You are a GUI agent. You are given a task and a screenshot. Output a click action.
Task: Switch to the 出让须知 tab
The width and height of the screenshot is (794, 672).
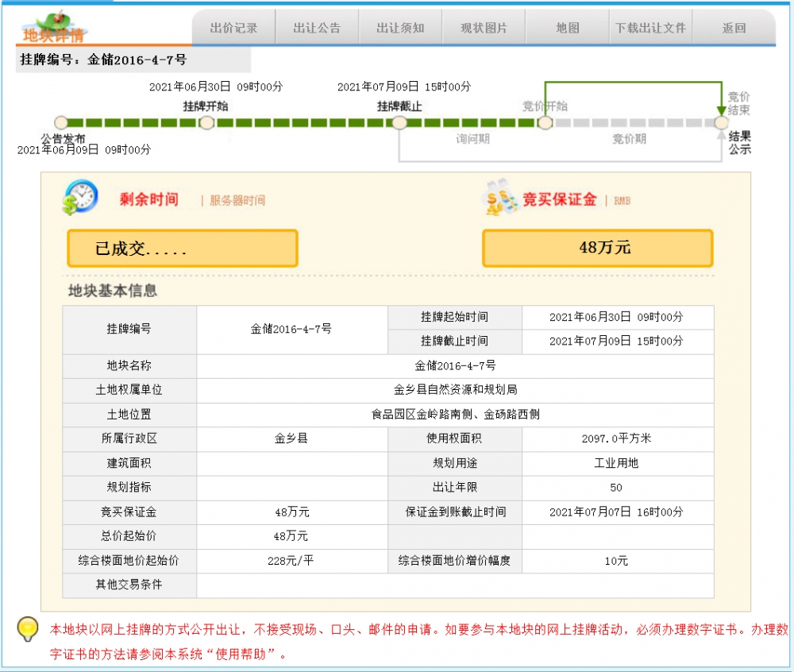pyautogui.click(x=400, y=28)
